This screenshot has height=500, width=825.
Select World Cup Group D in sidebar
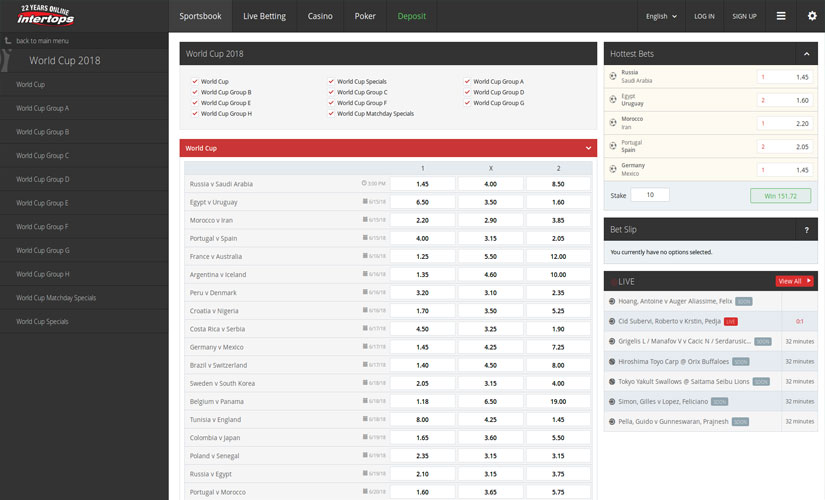coord(84,179)
